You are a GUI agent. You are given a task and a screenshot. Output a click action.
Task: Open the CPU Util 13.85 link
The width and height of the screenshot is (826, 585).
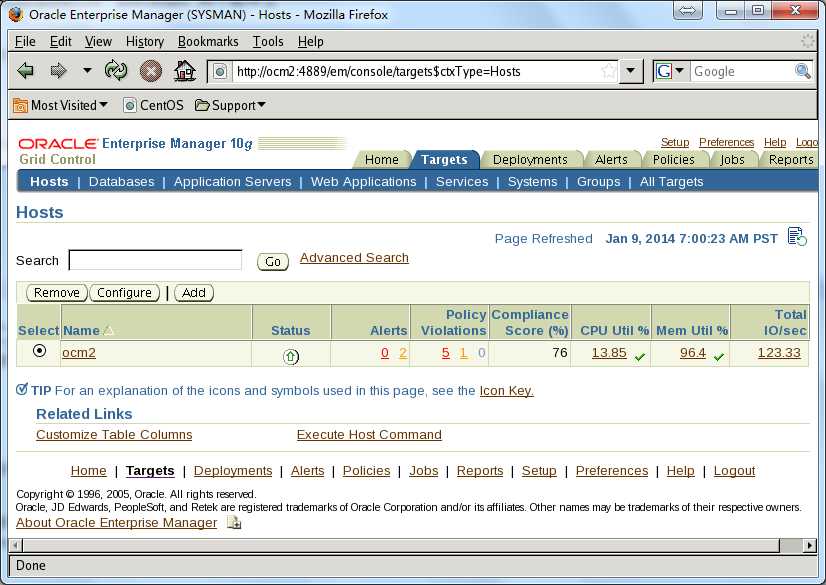tap(609, 353)
